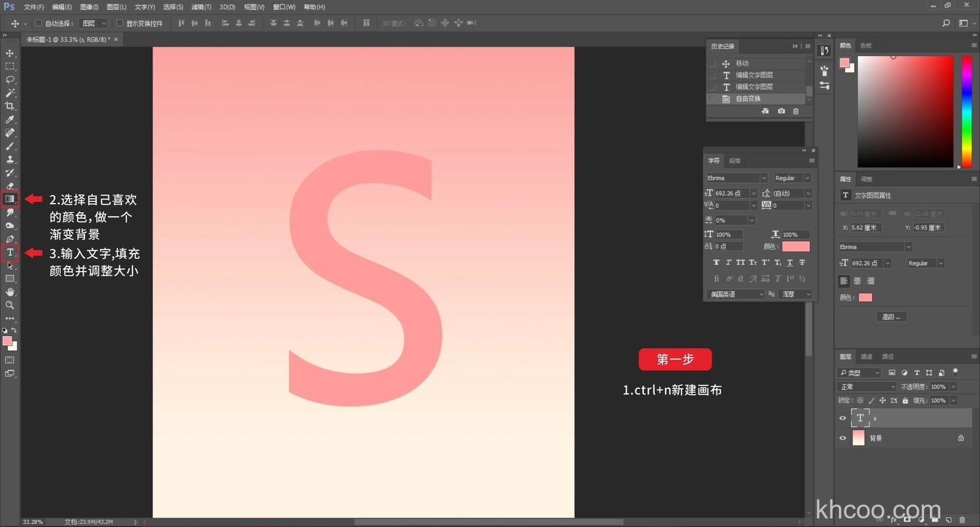980x527 pixels.
Task: Apply faux bold in the Character panel
Action: click(x=716, y=262)
